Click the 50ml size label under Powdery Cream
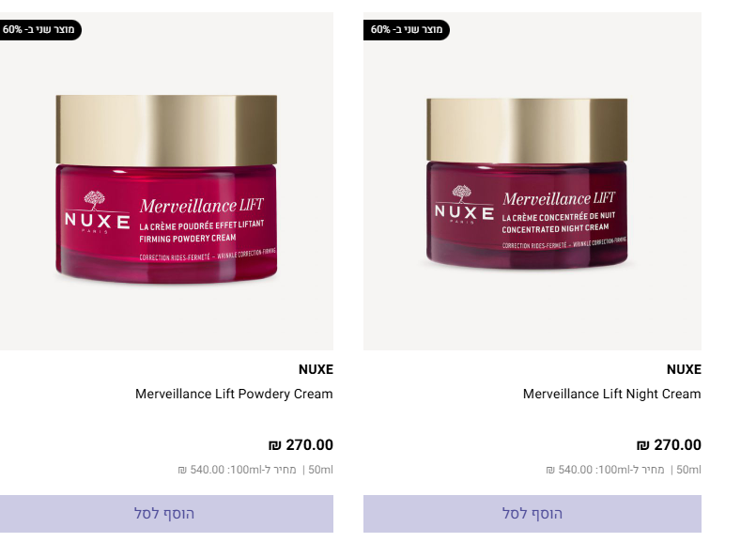This screenshot has height=558, width=756. click(x=320, y=470)
